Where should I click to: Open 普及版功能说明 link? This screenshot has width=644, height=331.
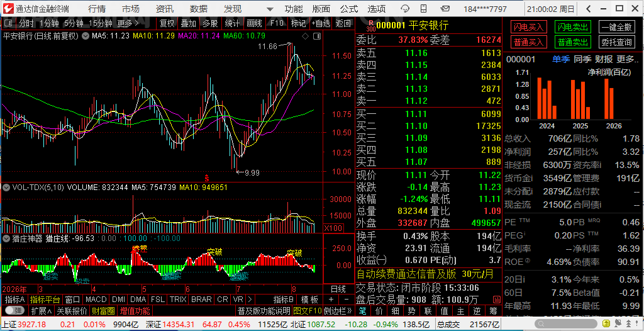[x=264, y=310]
